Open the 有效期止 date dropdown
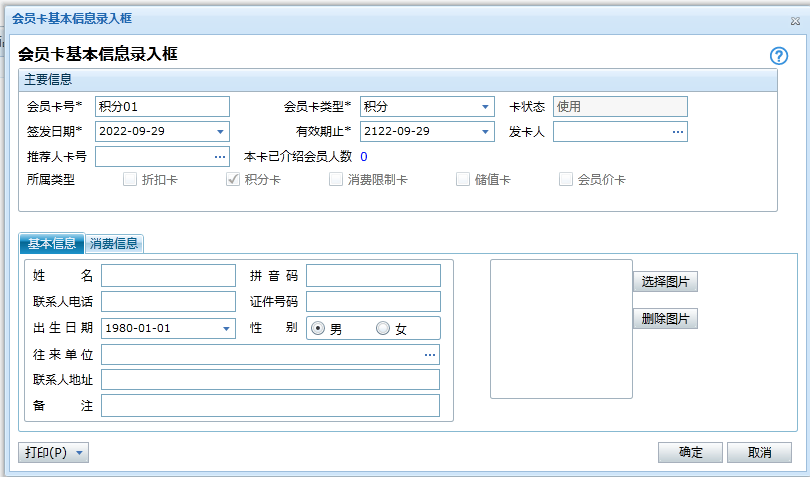 [485, 132]
